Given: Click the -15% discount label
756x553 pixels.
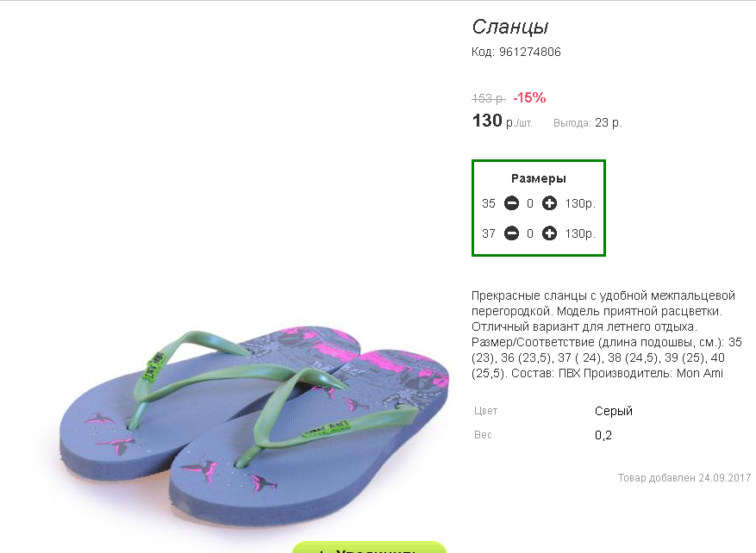Looking at the screenshot, I should [529, 98].
